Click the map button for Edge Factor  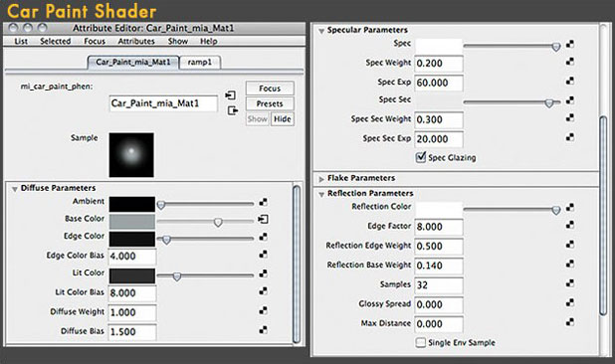click(x=570, y=225)
